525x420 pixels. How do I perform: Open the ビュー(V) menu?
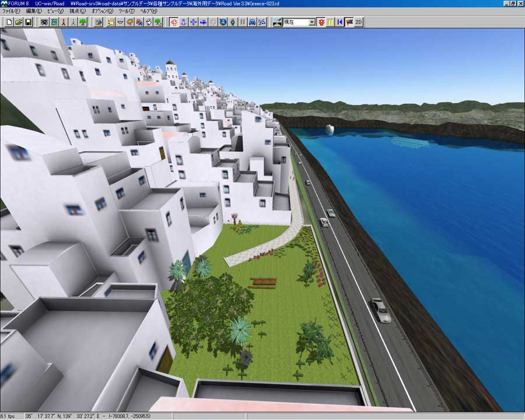point(55,10)
